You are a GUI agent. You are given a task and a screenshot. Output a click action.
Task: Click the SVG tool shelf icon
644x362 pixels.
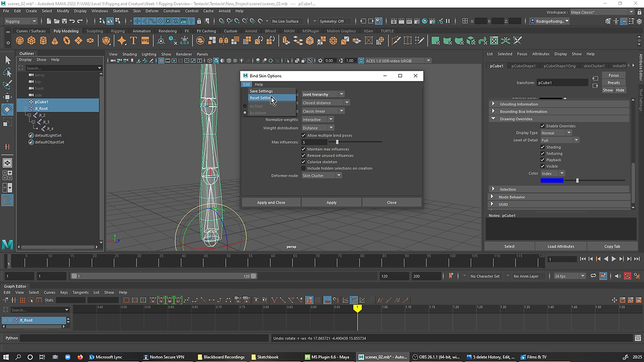[x=145, y=41]
